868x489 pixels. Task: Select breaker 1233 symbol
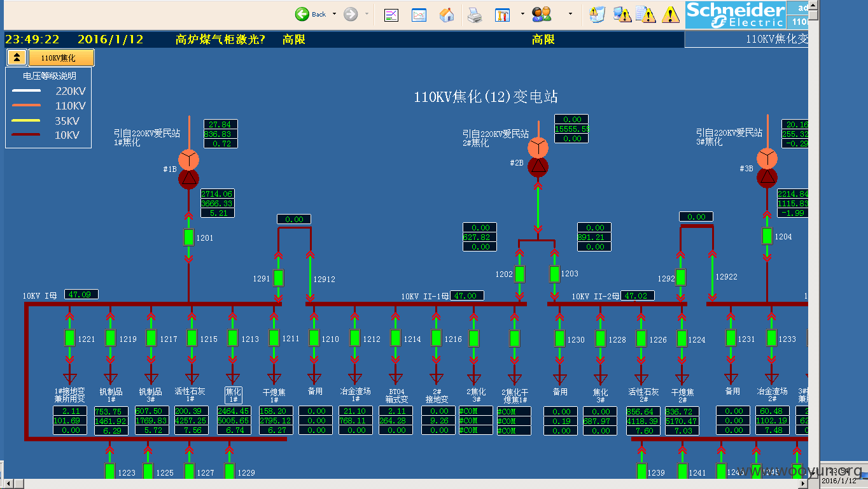click(x=772, y=338)
